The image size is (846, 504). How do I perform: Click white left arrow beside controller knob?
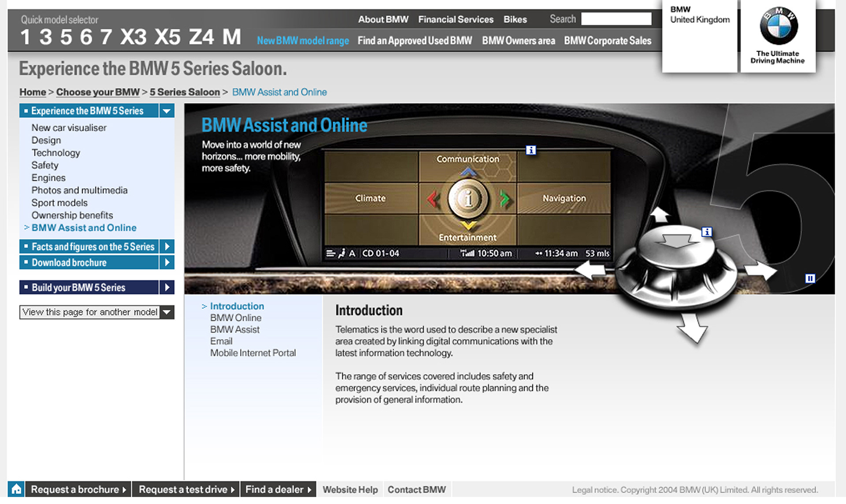point(590,270)
